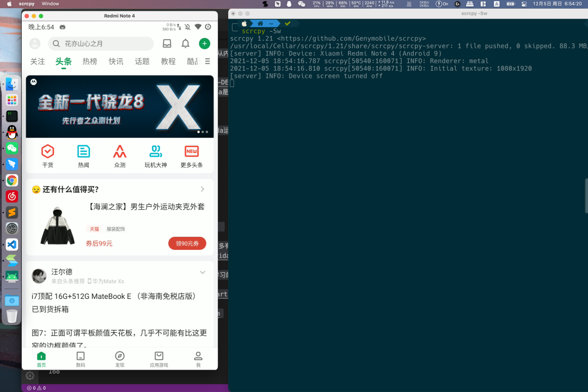This screenshot has height=392, width=588.
Task: Open Launchpad in the Dock
Action: 11,100
